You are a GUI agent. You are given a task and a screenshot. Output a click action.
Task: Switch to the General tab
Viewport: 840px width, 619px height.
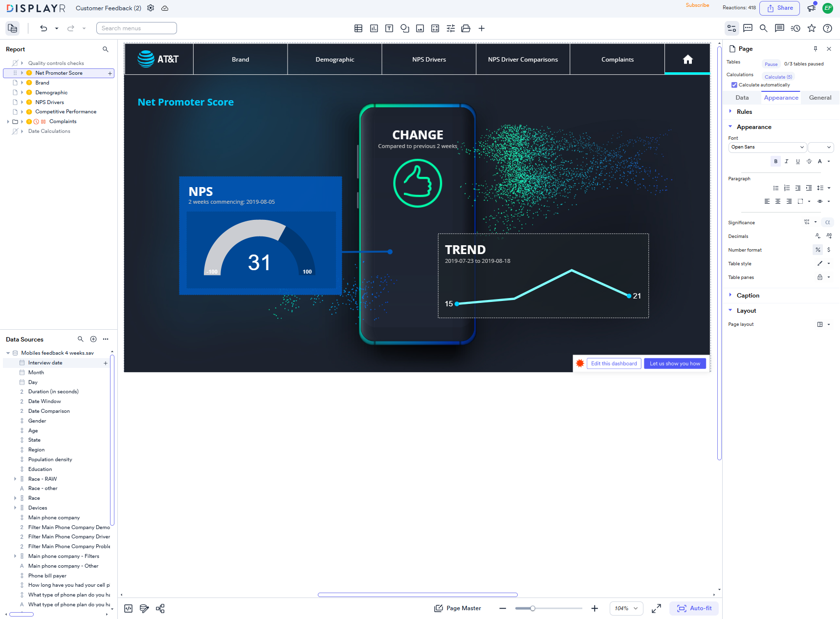[x=820, y=98]
